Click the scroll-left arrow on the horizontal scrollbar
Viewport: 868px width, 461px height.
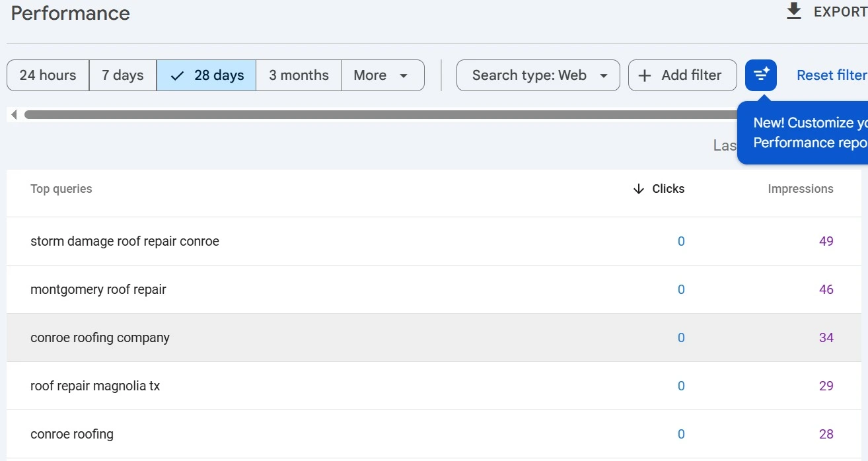[14, 115]
